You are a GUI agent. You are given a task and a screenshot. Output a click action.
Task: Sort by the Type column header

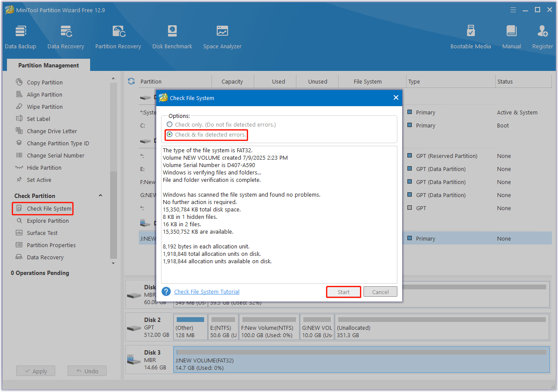(414, 81)
